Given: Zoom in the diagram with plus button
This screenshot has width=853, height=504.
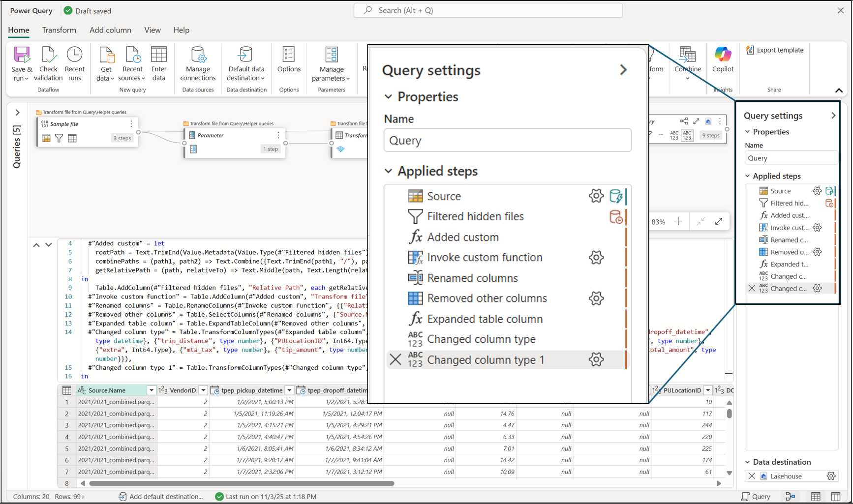Looking at the screenshot, I should click(678, 222).
